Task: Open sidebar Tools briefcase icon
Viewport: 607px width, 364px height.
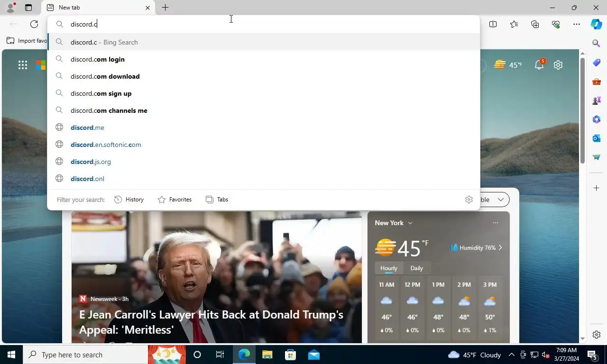Action: coord(597,82)
